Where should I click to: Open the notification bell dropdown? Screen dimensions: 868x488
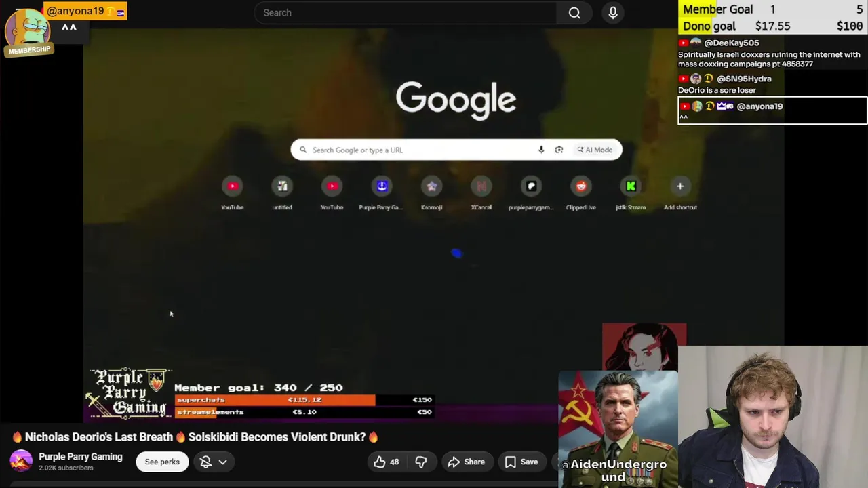click(214, 462)
